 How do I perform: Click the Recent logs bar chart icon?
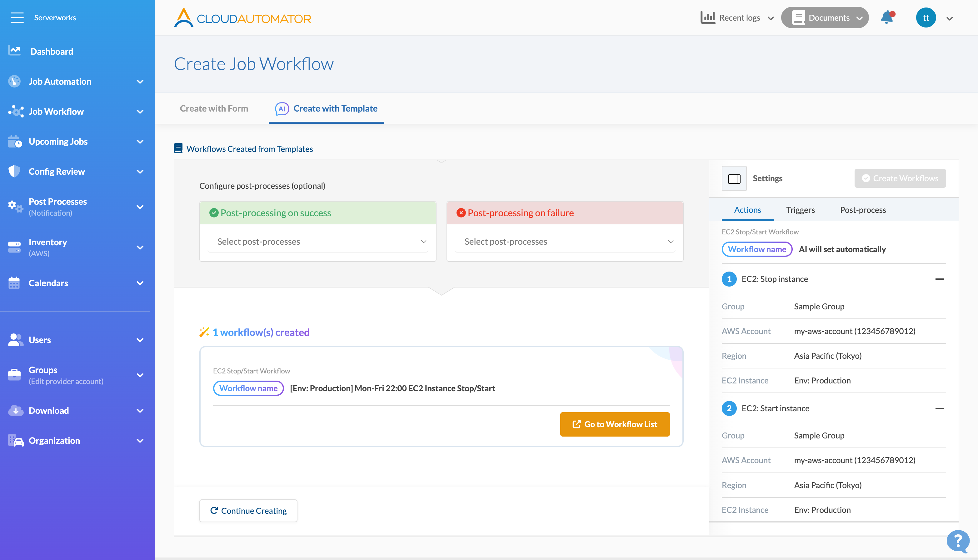pos(708,18)
